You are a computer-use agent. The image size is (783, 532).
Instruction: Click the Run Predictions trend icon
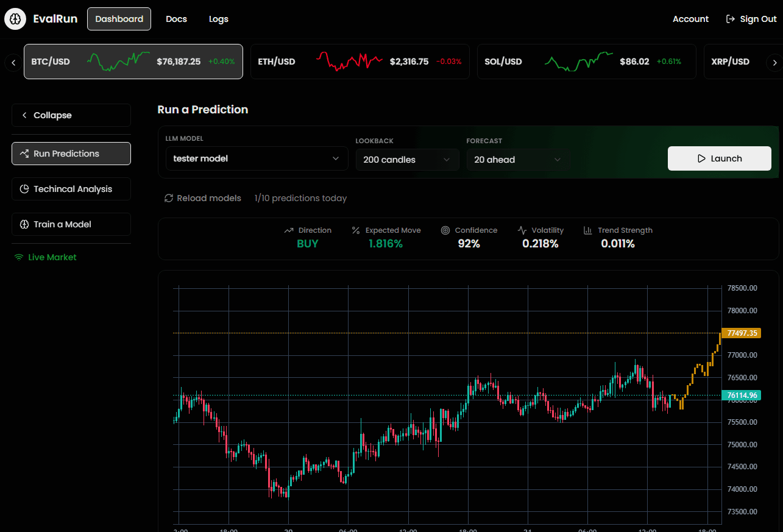click(x=24, y=154)
